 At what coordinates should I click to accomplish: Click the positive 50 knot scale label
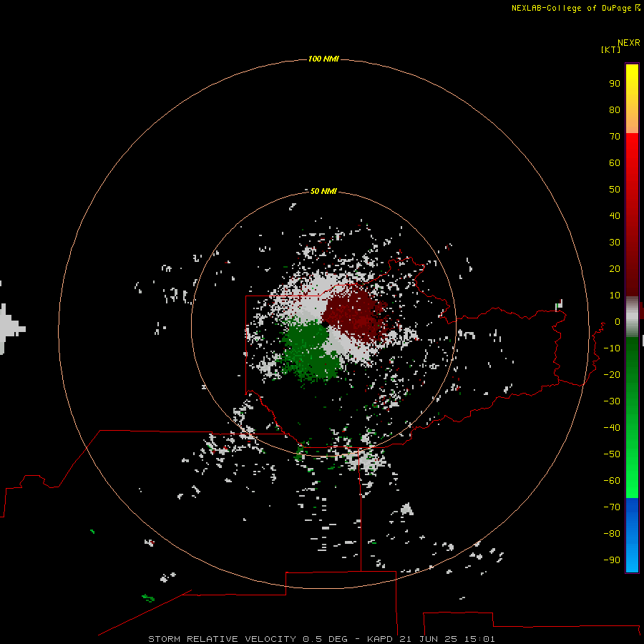[615, 190]
